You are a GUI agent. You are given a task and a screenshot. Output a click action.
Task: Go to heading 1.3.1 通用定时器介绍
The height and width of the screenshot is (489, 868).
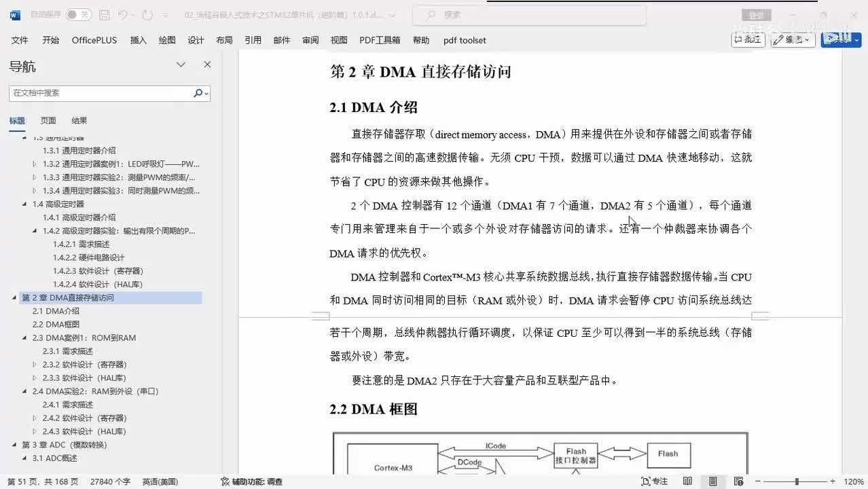tap(79, 151)
